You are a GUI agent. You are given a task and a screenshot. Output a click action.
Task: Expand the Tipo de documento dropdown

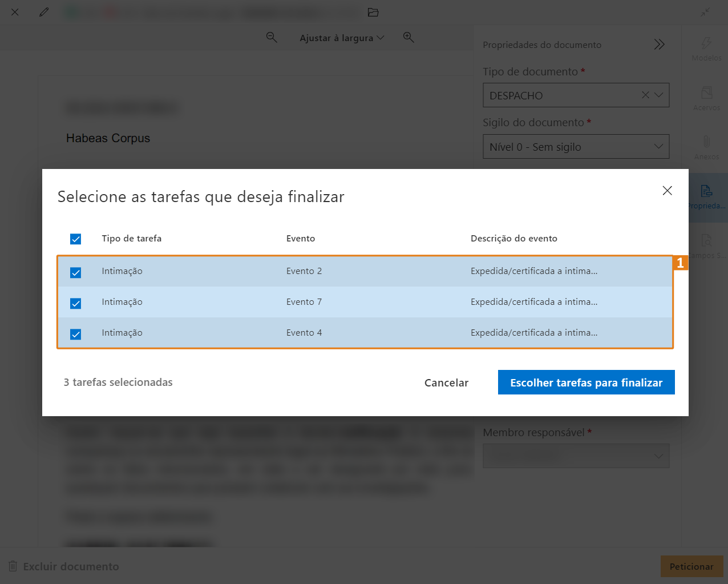click(x=658, y=95)
